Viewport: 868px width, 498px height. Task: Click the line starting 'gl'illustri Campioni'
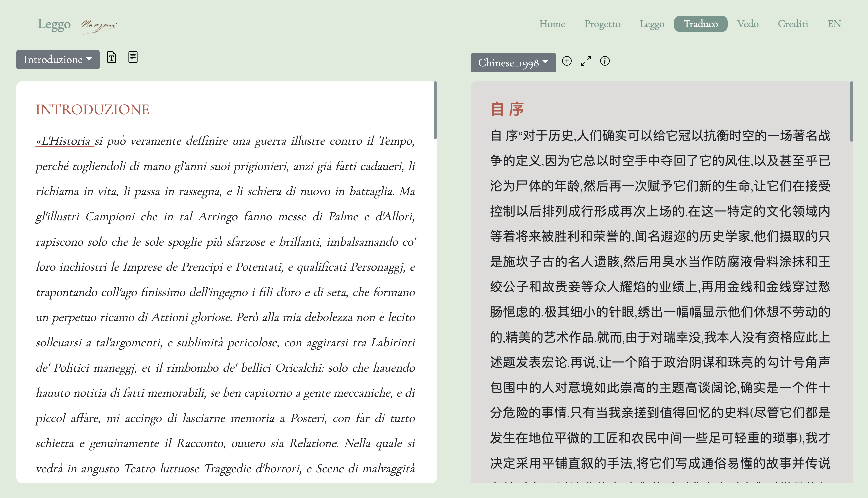pyautogui.click(x=225, y=217)
